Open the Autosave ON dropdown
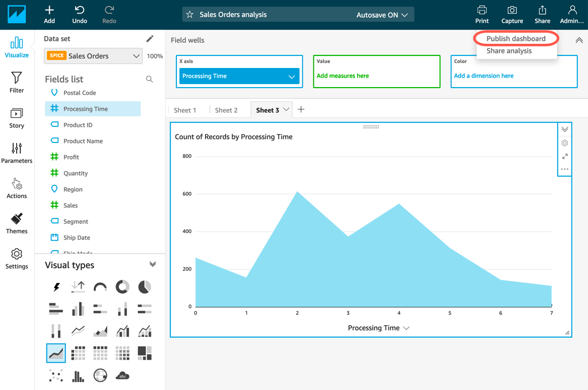This screenshot has height=390, width=588. [383, 14]
